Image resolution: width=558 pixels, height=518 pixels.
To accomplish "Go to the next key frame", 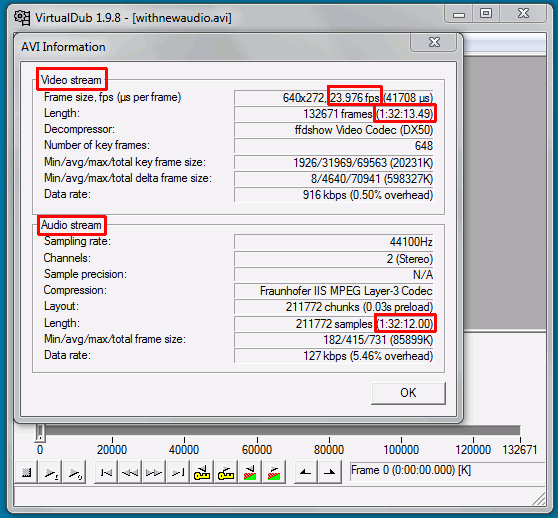I will (x=226, y=472).
